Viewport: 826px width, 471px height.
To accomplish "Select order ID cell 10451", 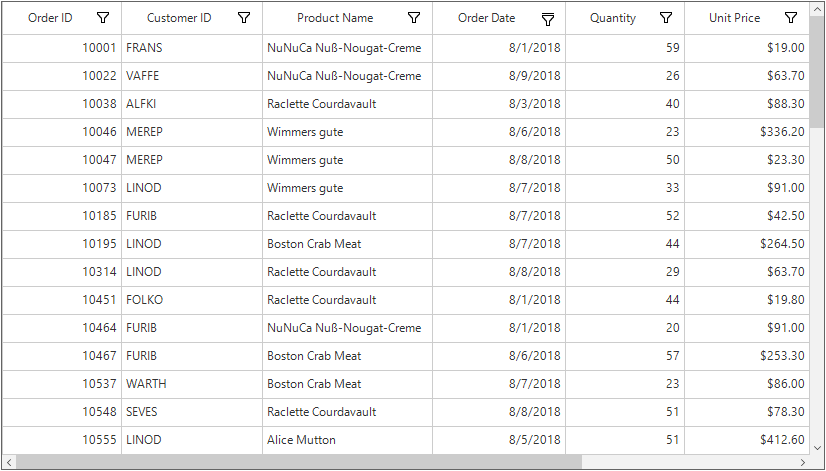I will 62,300.
